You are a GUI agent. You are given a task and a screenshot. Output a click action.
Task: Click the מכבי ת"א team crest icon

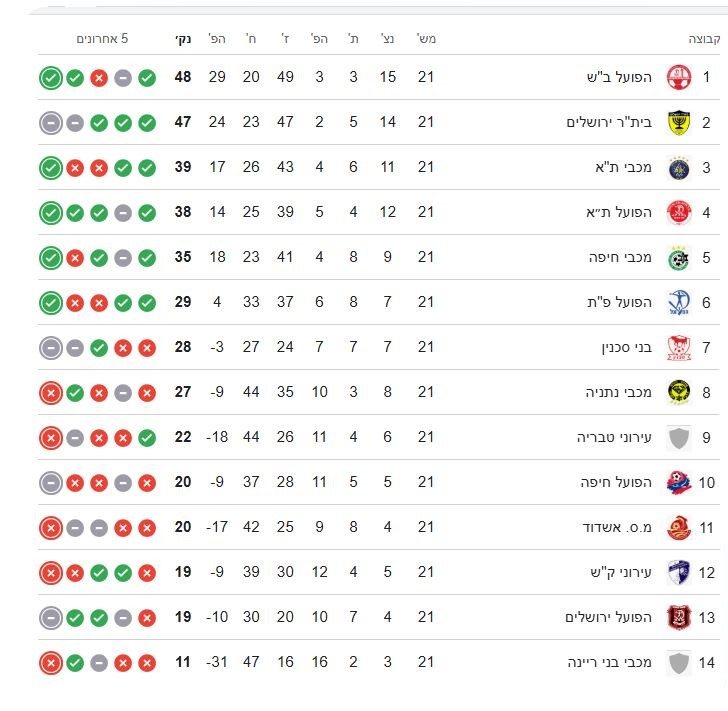pyautogui.click(x=679, y=167)
